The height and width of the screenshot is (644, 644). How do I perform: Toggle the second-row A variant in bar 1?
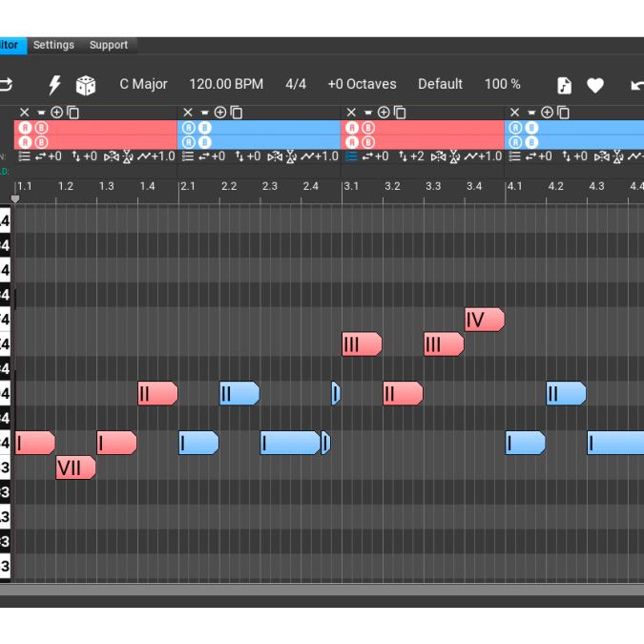point(25,142)
